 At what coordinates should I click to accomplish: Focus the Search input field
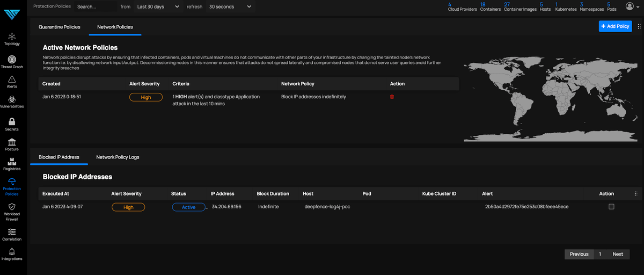96,6
